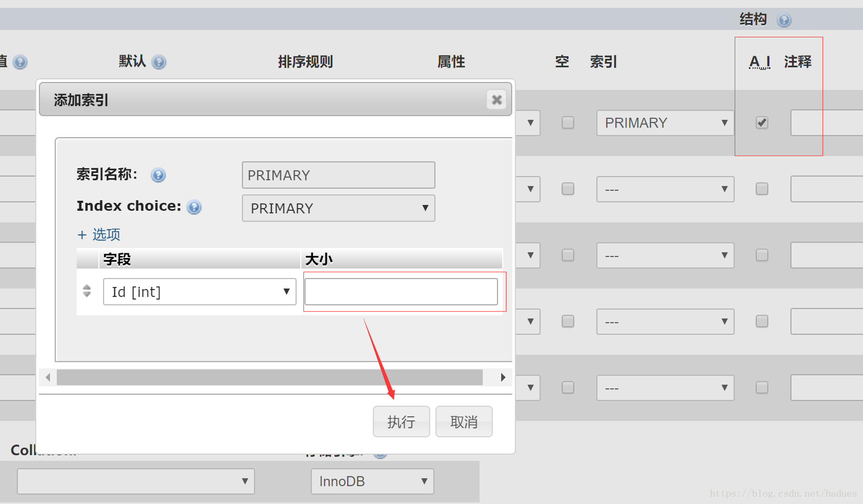Click the 取消 button to cancel
The width and height of the screenshot is (863, 504).
(463, 421)
